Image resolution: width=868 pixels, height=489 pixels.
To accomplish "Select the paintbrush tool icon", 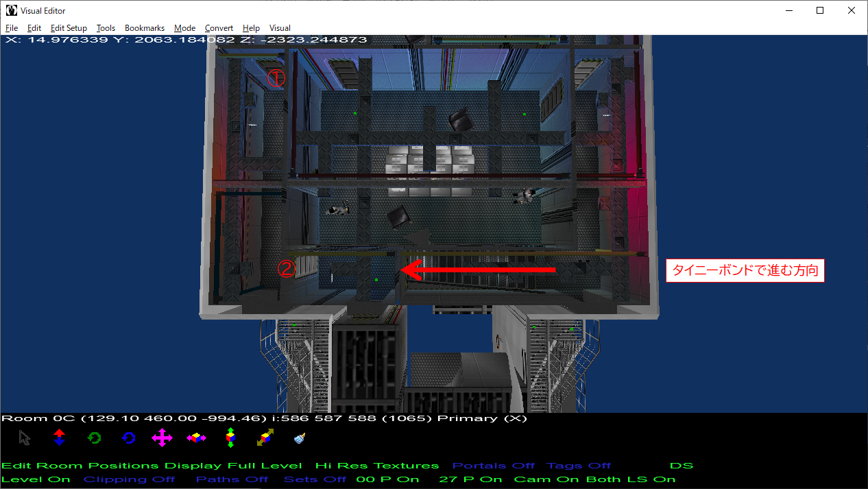I will click(299, 438).
